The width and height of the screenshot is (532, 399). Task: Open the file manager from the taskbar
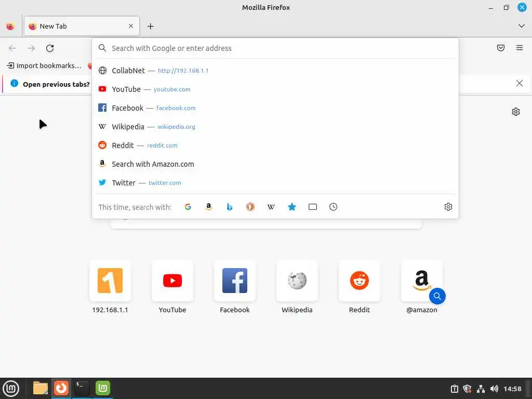(41, 388)
